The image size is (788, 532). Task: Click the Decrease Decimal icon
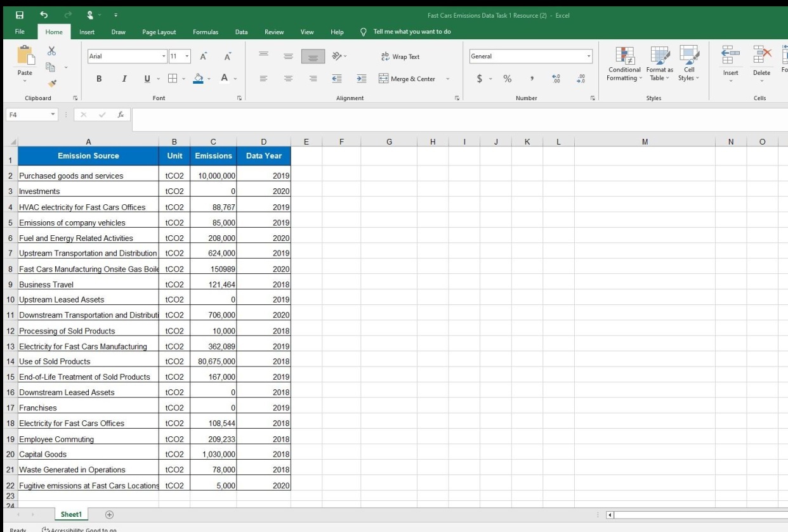pos(581,79)
